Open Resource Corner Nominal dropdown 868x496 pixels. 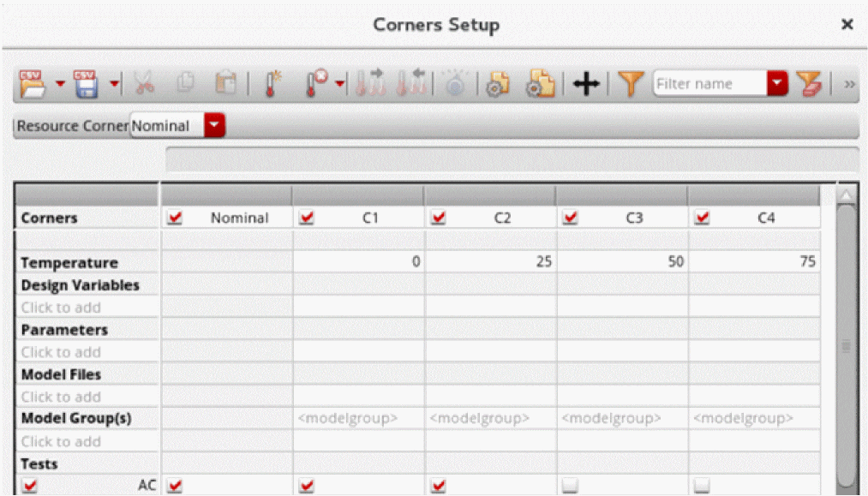click(x=214, y=125)
